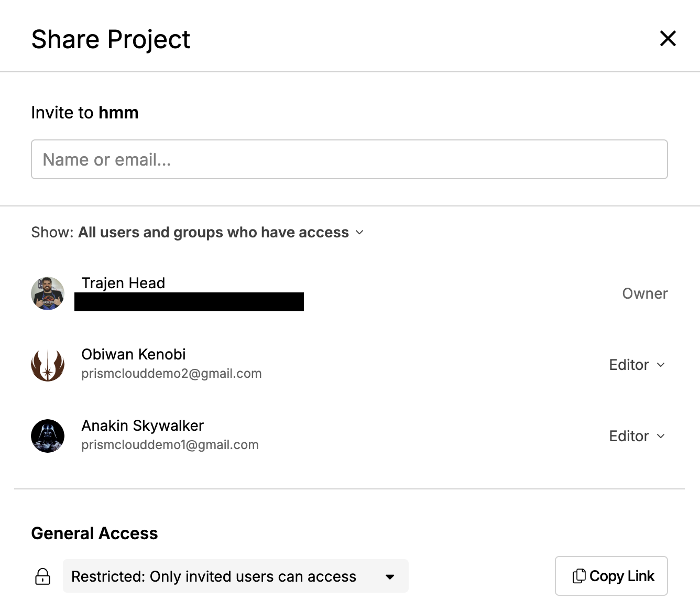Click the Share Project title
700x611 pixels.
coord(111,39)
